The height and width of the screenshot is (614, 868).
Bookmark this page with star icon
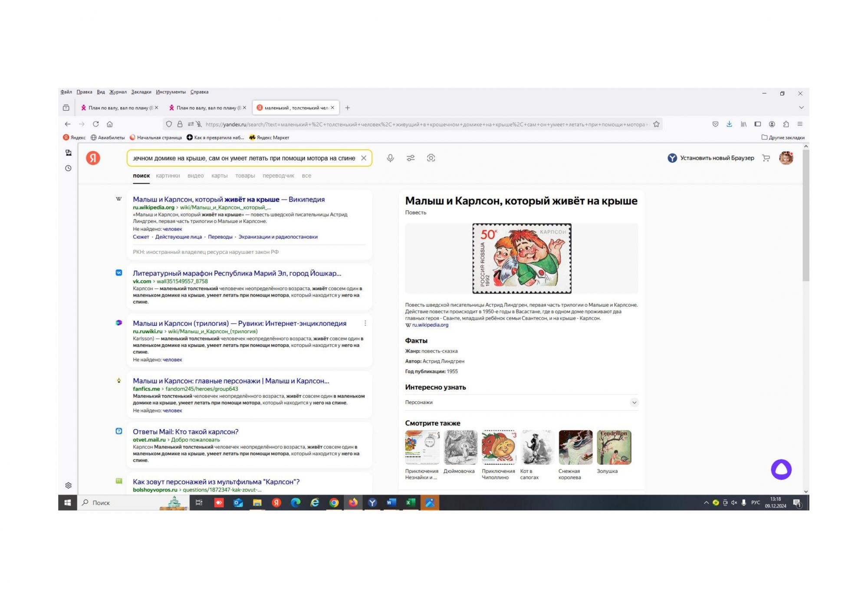656,124
